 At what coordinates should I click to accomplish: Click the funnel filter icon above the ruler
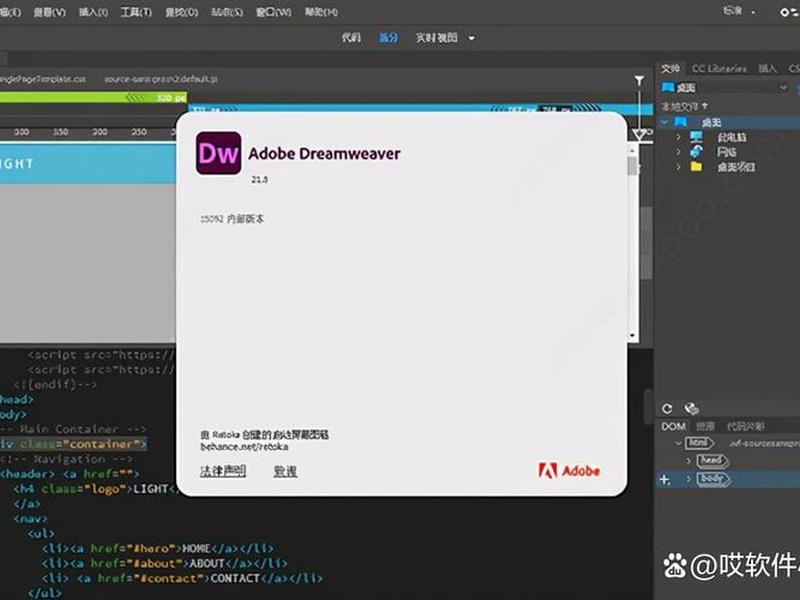[x=639, y=81]
